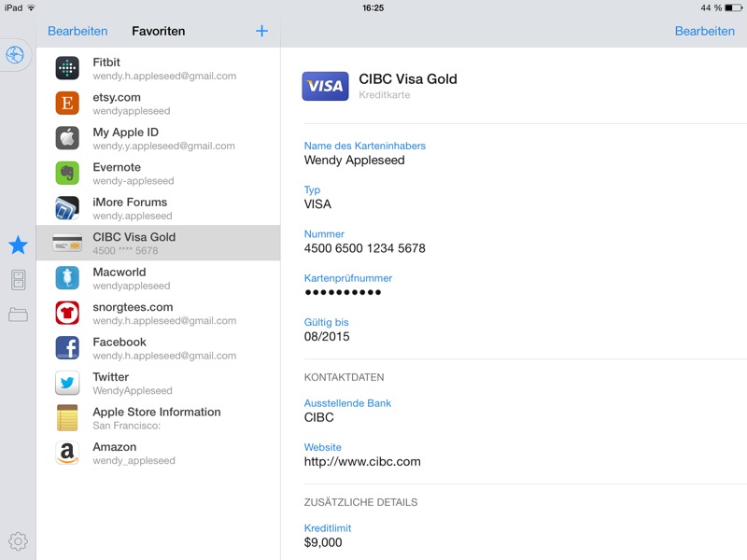
Task: Open Settings via the gear icon
Action: tap(18, 540)
